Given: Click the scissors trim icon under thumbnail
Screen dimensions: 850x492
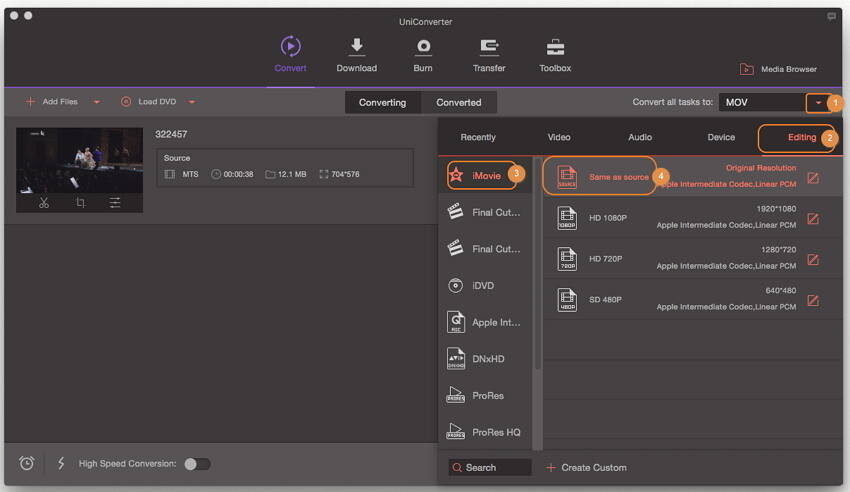Looking at the screenshot, I should (44, 202).
